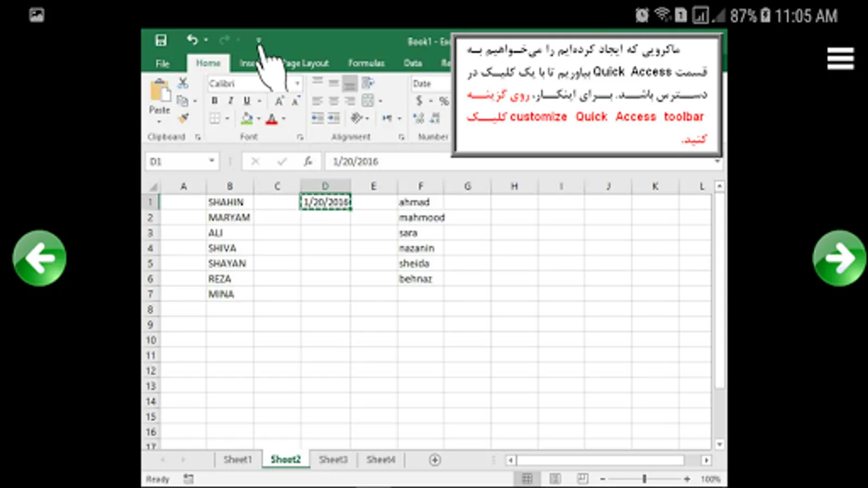Open the Clipboard group dialog launcher

pyautogui.click(x=197, y=137)
